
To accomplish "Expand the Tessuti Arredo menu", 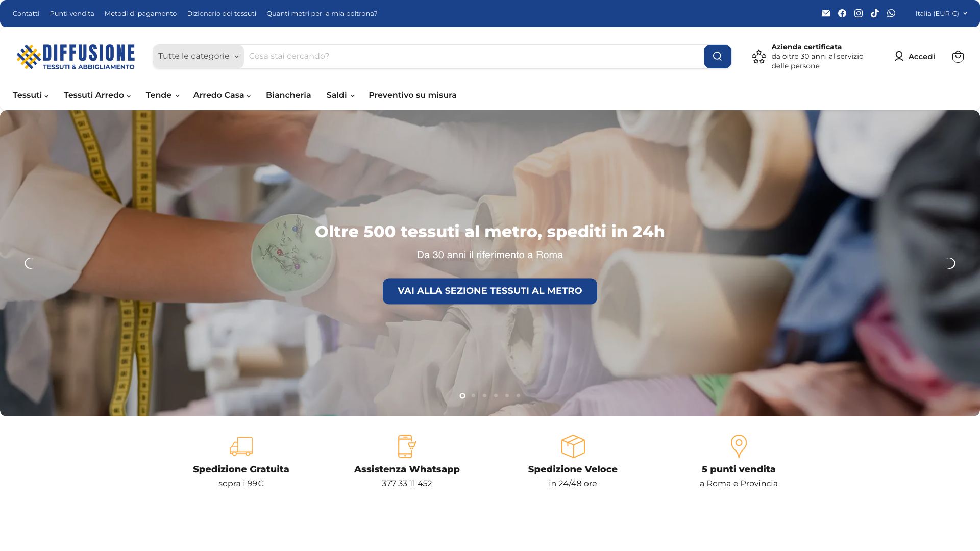I will [97, 95].
